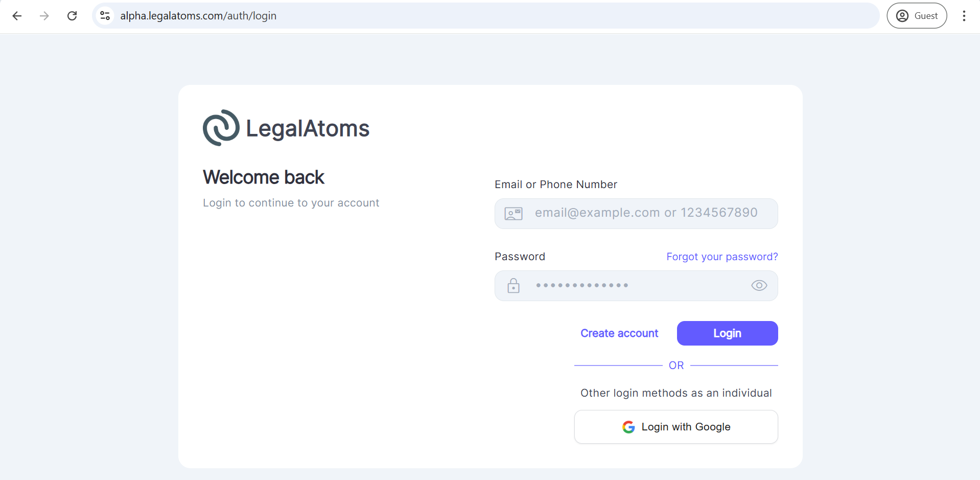
Task: Open the browser three-dot menu
Action: click(964, 16)
